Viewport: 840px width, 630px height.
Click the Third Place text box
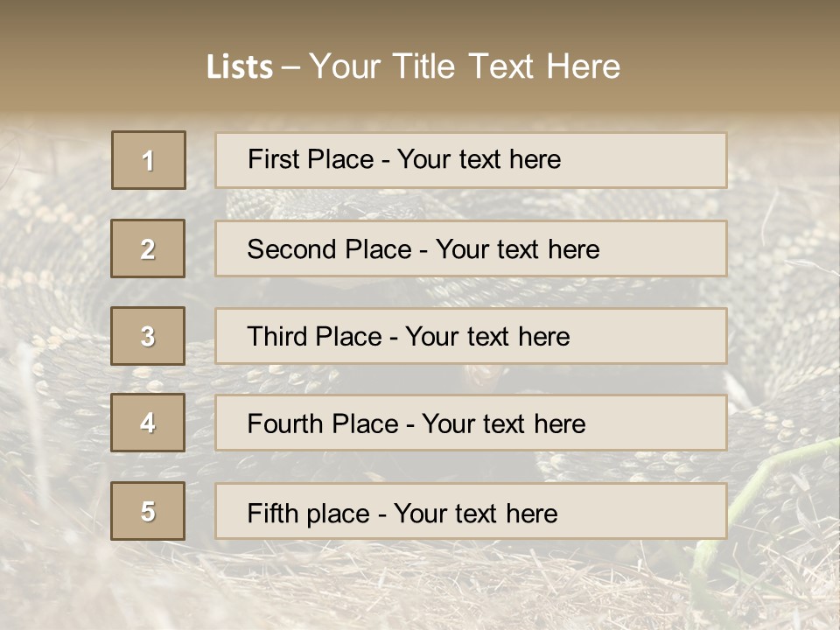[471, 336]
